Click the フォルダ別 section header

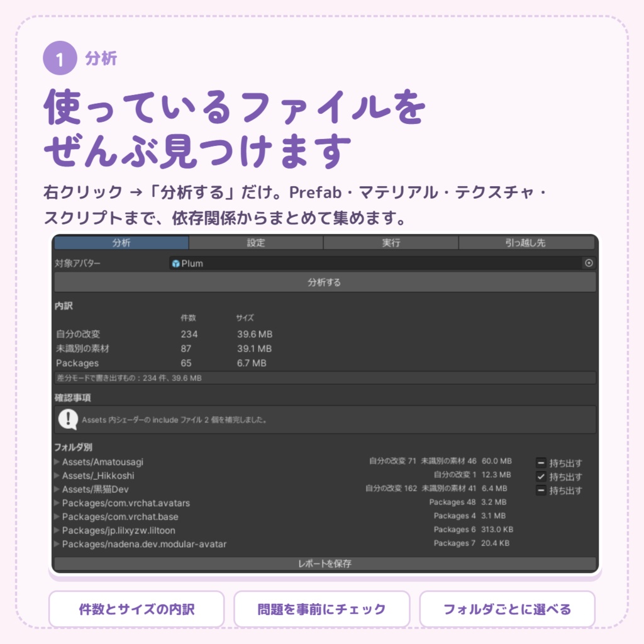click(x=73, y=447)
